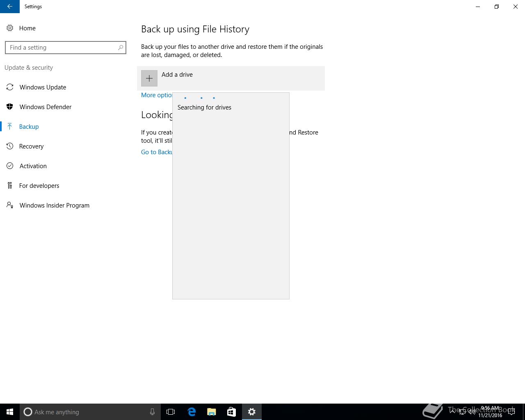Select Windows Update section
This screenshot has width=525, height=420.
(66, 87)
